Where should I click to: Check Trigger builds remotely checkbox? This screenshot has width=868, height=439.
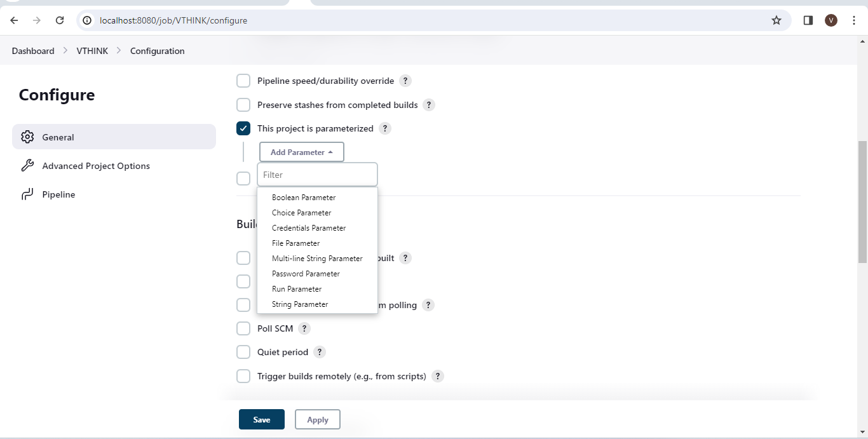[243, 376]
